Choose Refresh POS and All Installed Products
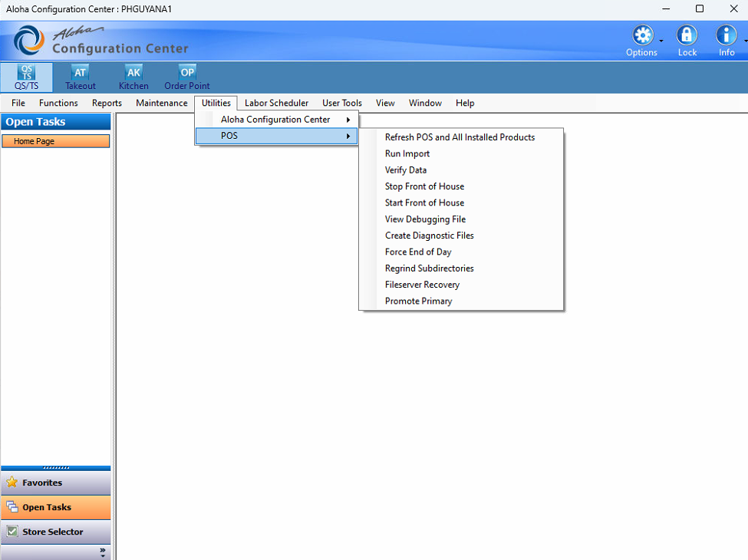This screenshot has height=560, width=748. pyautogui.click(x=461, y=137)
